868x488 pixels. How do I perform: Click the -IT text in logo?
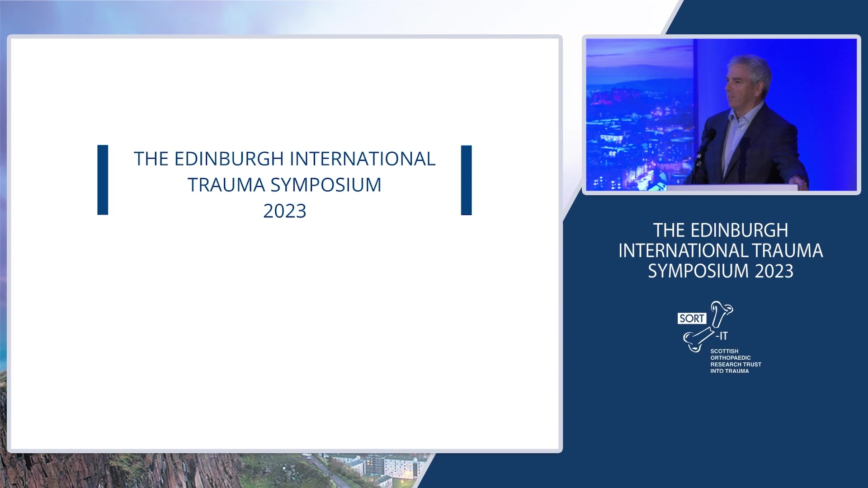722,336
